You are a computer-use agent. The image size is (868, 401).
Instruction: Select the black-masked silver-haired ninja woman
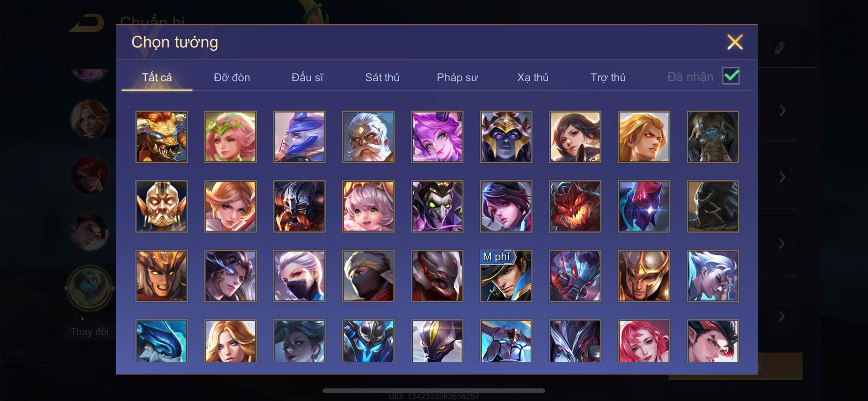click(x=299, y=276)
